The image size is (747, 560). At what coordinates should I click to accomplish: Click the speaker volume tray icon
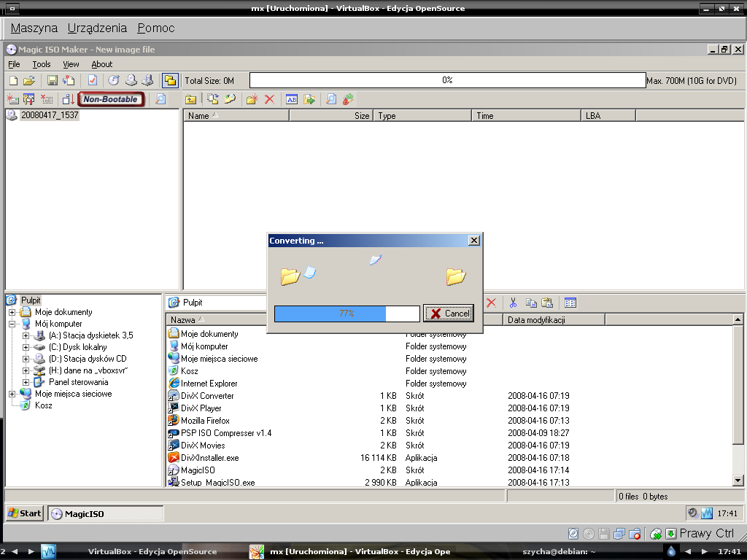693,513
